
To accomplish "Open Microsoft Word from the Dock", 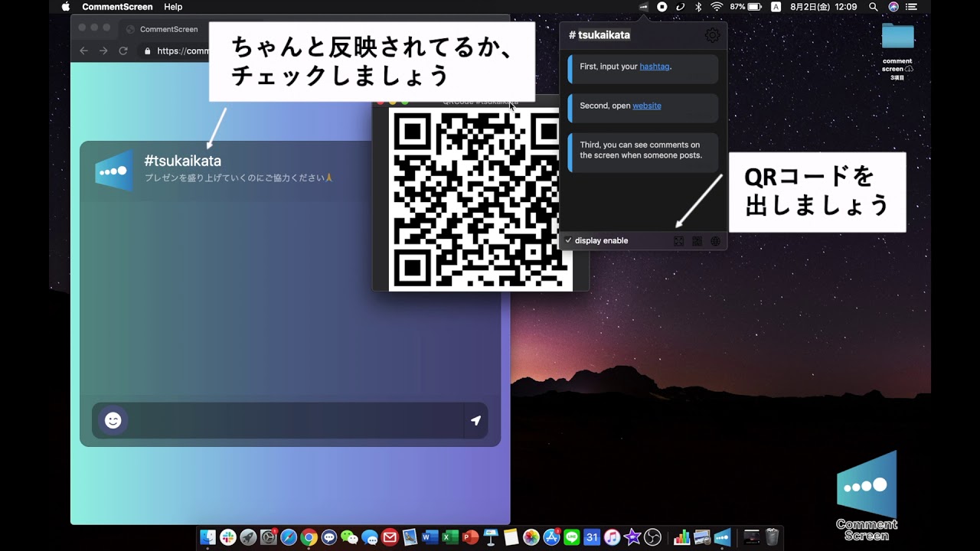I will pos(430,537).
